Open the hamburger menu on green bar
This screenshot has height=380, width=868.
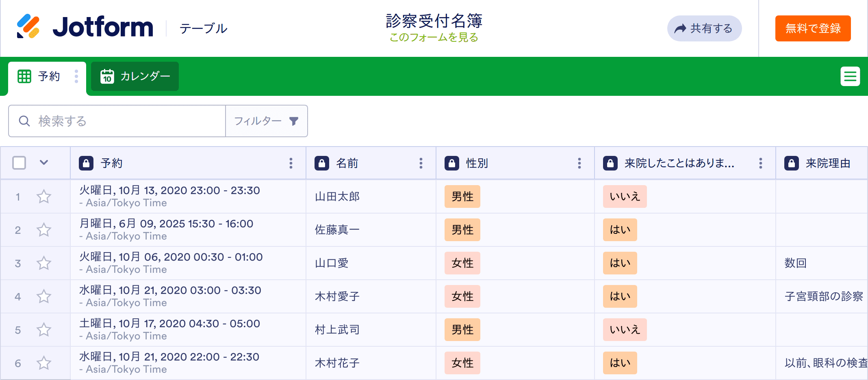click(850, 76)
